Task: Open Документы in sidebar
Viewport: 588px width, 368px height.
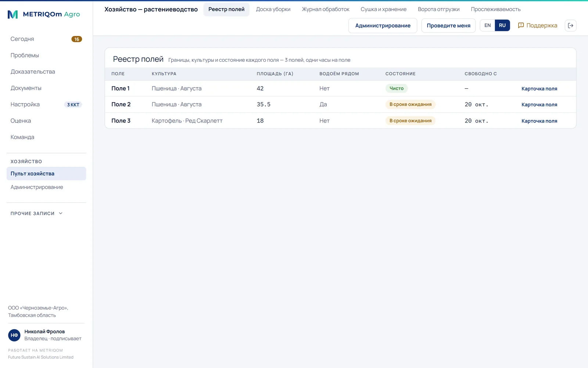Action: pyautogui.click(x=46, y=88)
